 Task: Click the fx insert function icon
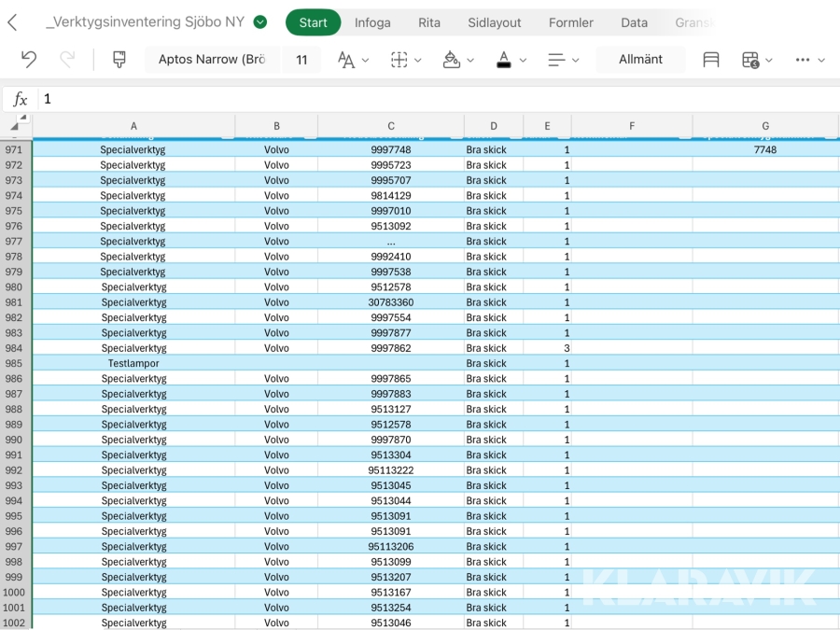[x=21, y=99]
